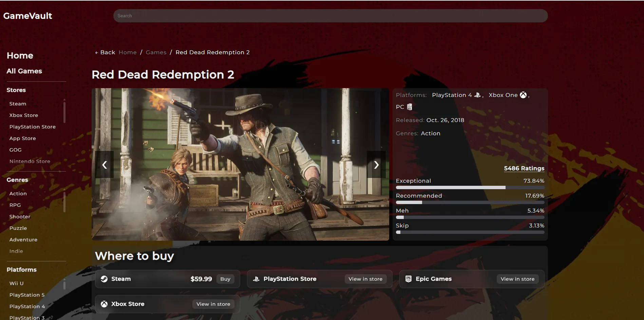This screenshot has width=644, height=320.
Task: Select Xbox Store in sidebar Stores
Action: [24, 115]
